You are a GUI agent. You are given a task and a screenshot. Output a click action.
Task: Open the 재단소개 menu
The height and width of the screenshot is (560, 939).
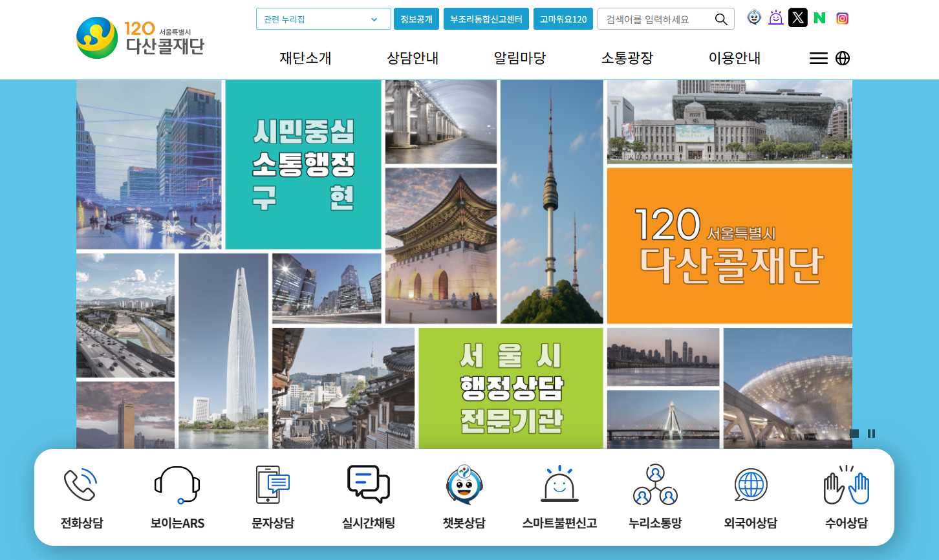coord(305,58)
